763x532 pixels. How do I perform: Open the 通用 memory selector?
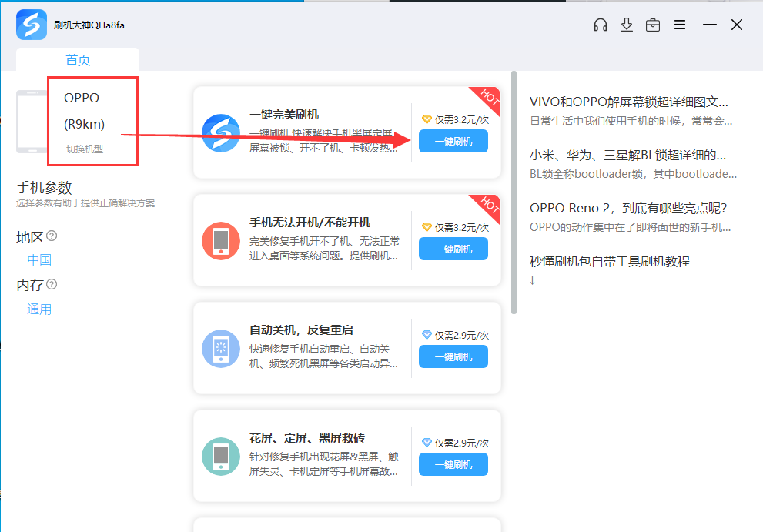[39, 309]
